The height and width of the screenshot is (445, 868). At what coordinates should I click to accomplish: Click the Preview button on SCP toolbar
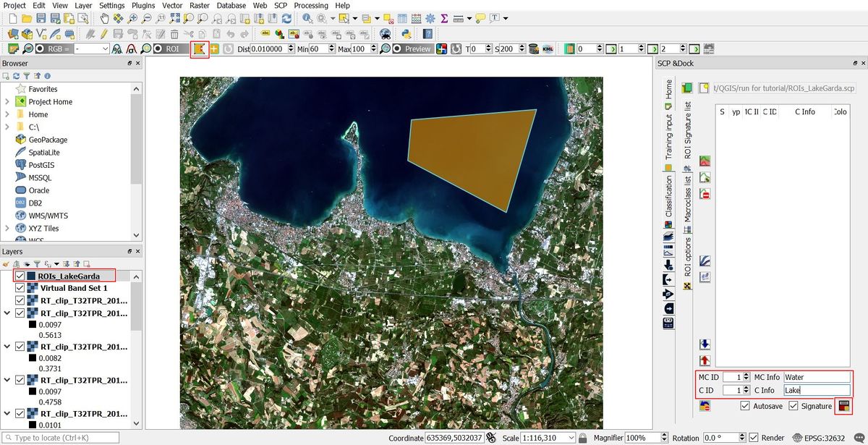pos(412,48)
